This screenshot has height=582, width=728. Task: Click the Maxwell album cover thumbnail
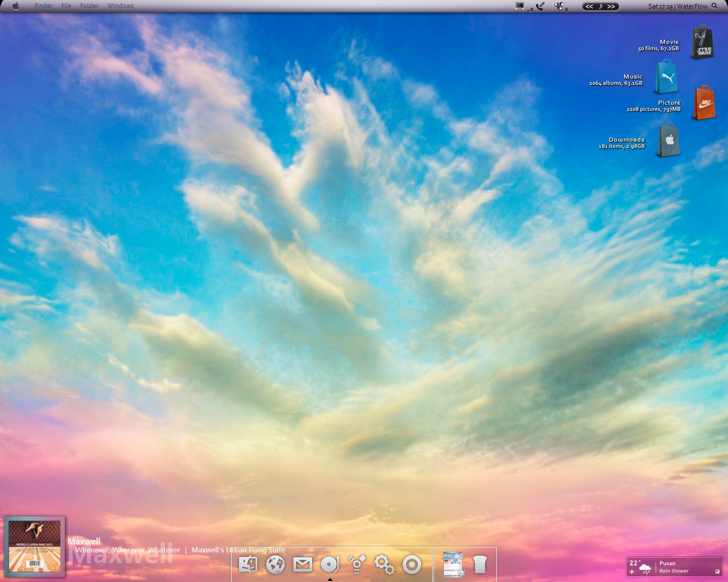[35, 546]
